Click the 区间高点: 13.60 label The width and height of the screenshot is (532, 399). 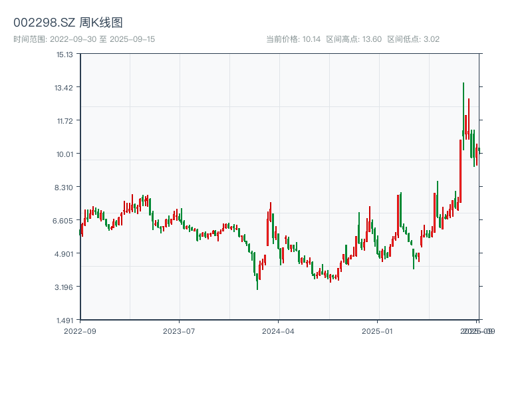pos(354,39)
